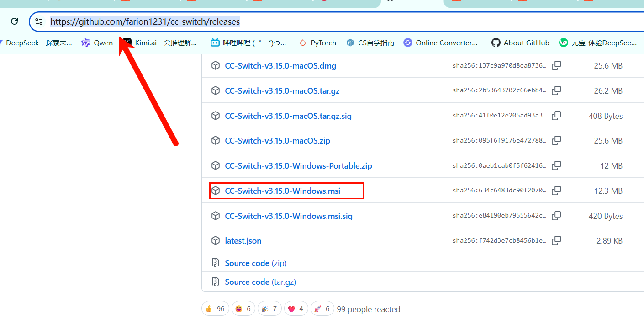Download Source code (zip)
Viewport: 644px width, 319px height.
tap(256, 263)
